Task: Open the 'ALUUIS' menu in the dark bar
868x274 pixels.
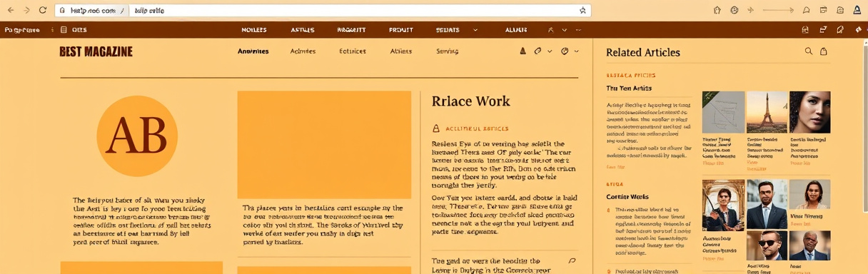Action: click(x=516, y=30)
